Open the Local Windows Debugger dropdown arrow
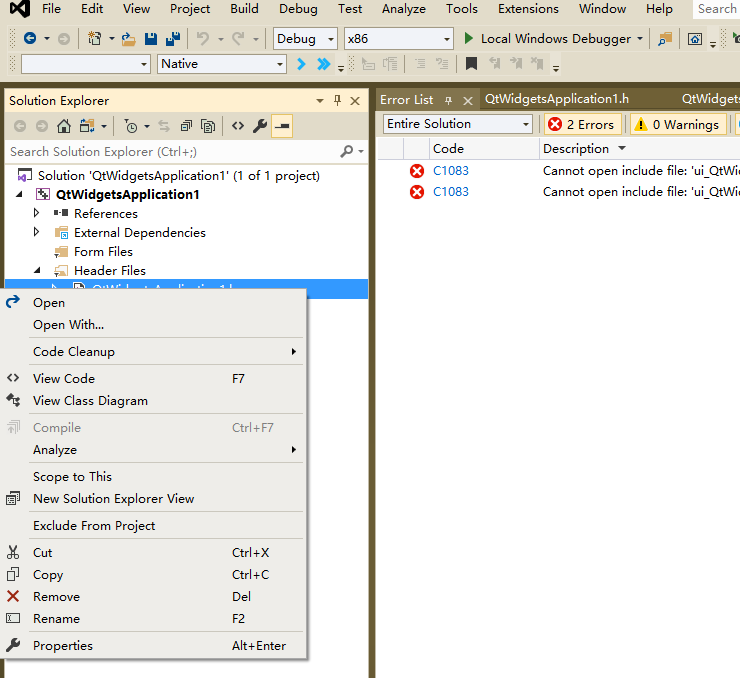Image resolution: width=740 pixels, height=678 pixels. [639, 38]
